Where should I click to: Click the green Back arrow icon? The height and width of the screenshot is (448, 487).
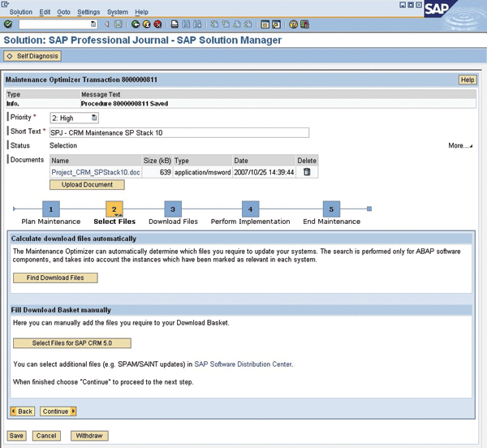point(136,24)
